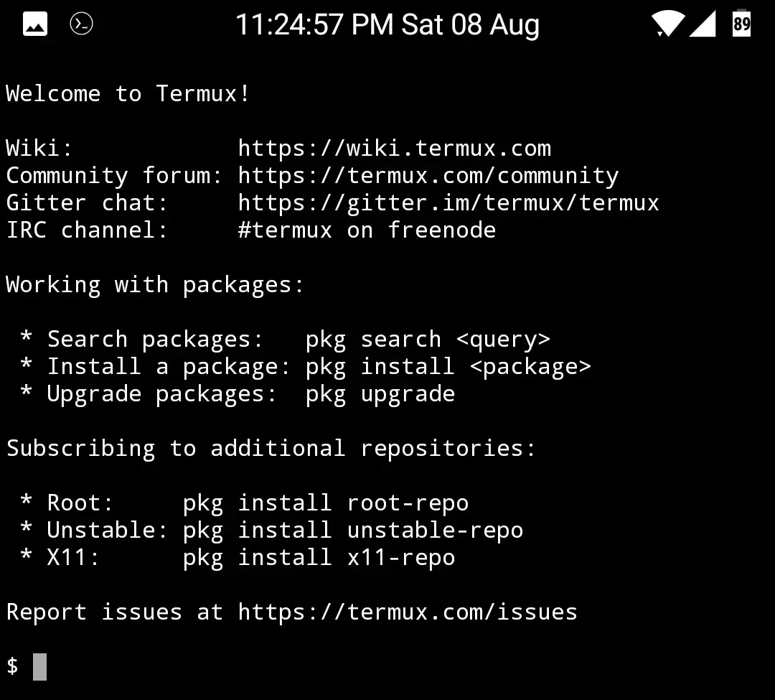The image size is (775, 700).
Task: Open the Gitter chat URL
Action: click(448, 202)
